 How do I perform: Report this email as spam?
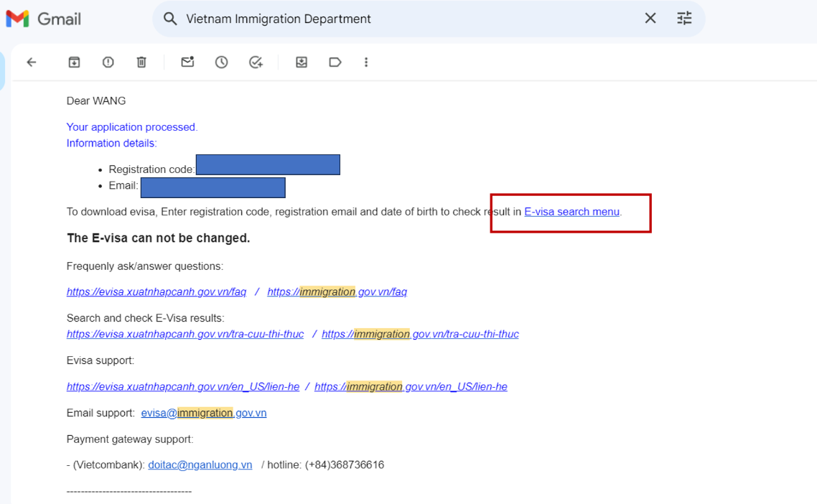pos(108,62)
